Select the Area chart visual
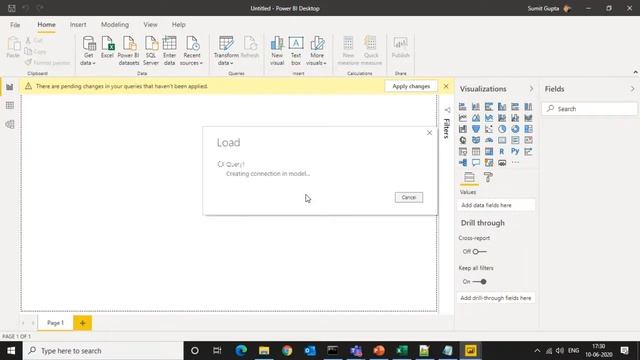 coord(476,118)
